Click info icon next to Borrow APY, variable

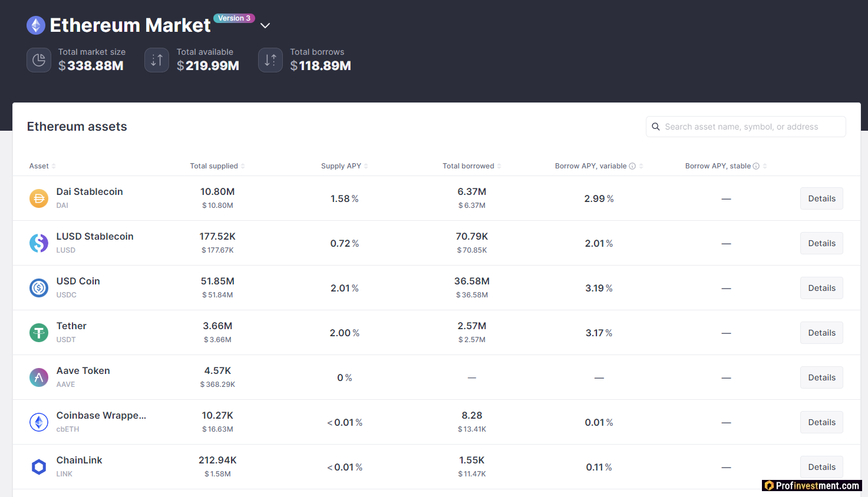[x=632, y=166]
